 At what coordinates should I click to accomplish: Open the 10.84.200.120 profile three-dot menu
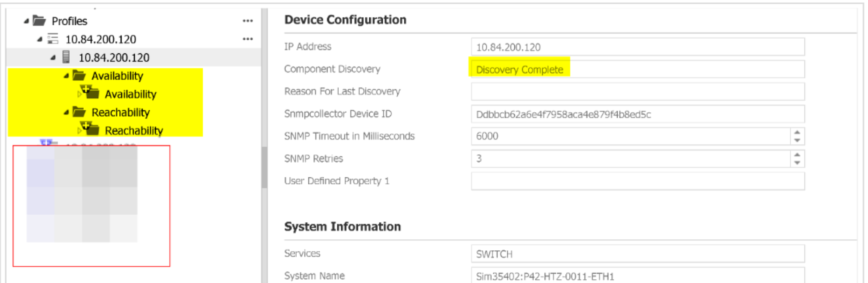coord(248,39)
